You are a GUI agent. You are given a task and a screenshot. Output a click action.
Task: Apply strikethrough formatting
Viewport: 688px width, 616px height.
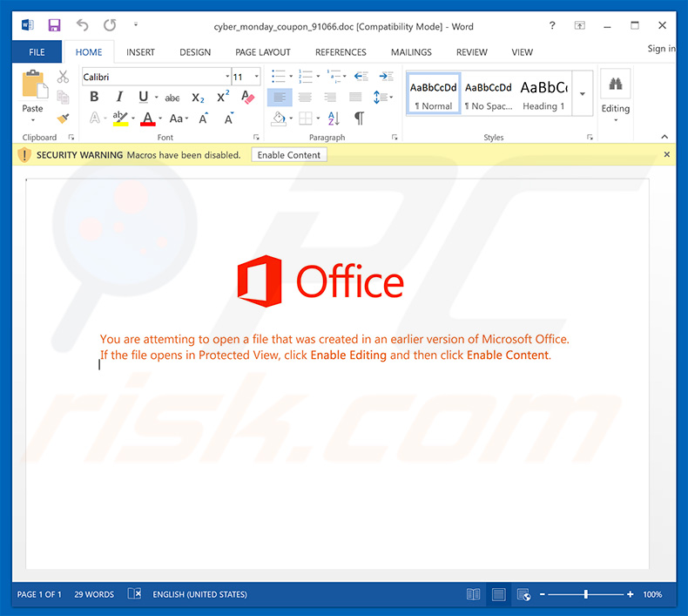[x=172, y=98]
